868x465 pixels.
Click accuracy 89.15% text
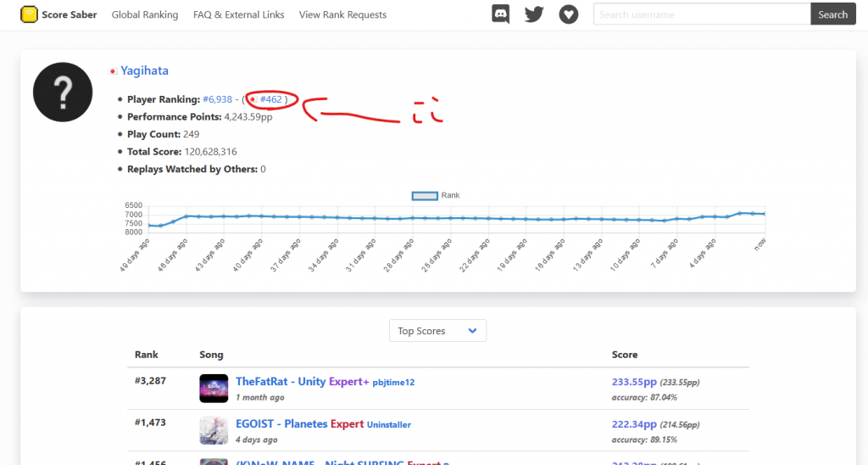pyautogui.click(x=644, y=440)
